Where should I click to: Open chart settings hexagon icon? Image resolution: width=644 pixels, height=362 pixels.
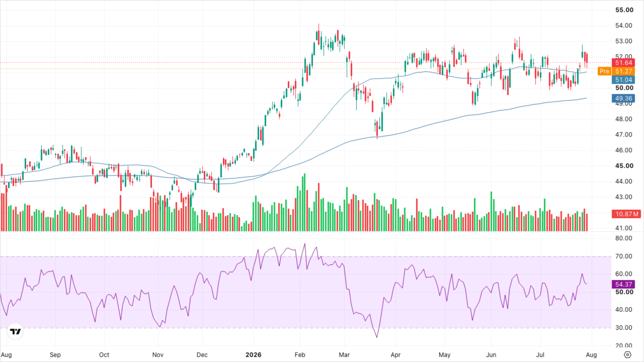point(628,355)
